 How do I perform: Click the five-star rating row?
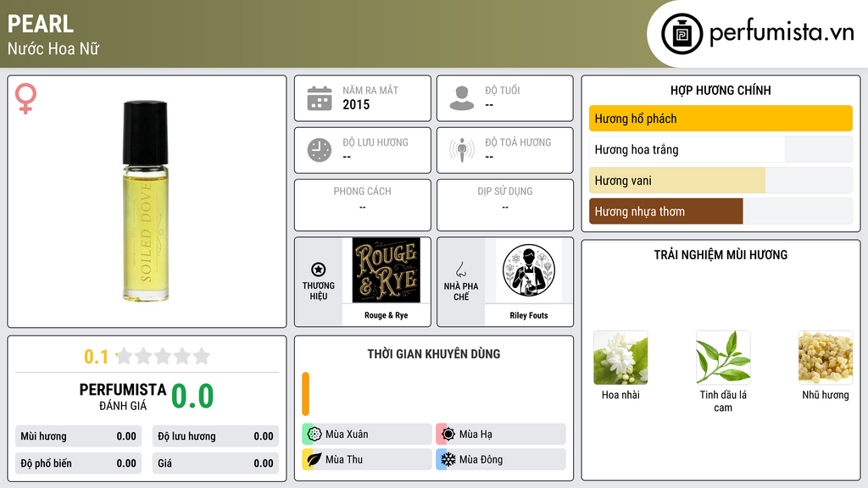[x=164, y=356]
